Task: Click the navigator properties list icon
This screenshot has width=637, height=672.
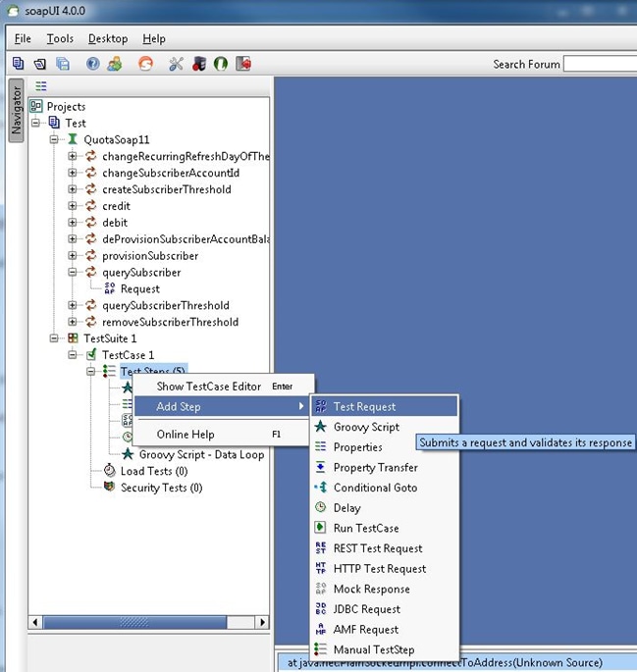Action: [40, 86]
